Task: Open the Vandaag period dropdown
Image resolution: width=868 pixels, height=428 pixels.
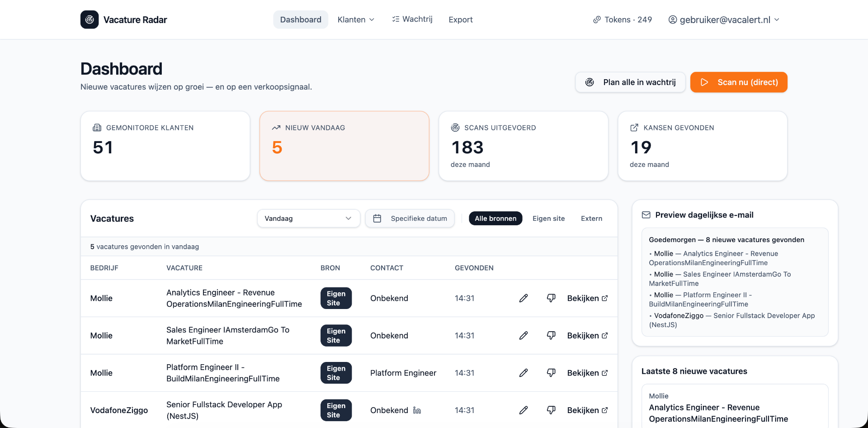Action: click(x=309, y=219)
